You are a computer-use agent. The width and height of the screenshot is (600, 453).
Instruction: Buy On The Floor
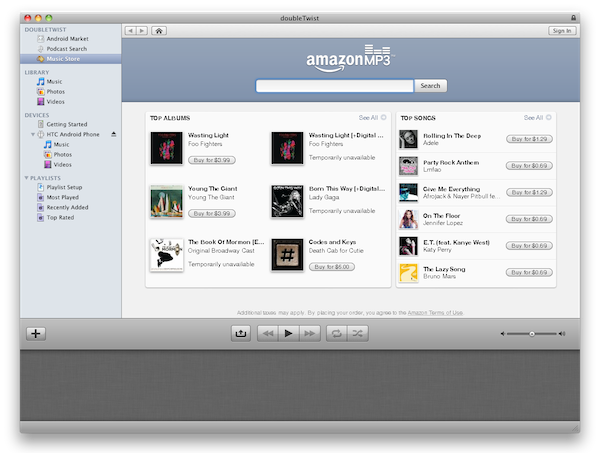529,219
